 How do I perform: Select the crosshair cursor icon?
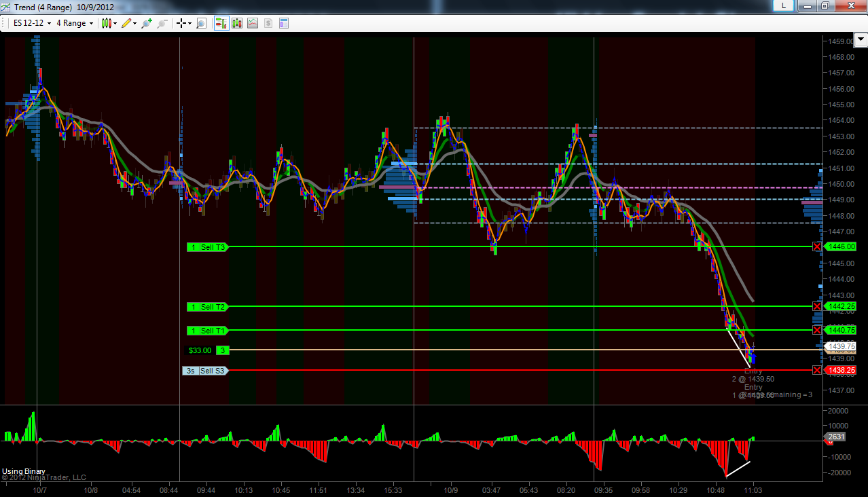[181, 23]
